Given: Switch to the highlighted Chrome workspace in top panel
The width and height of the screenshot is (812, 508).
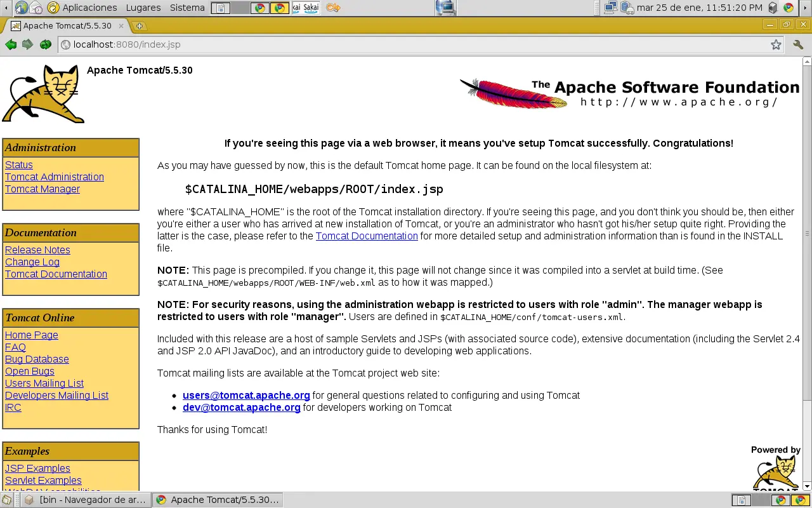Looking at the screenshot, I should click(278, 8).
